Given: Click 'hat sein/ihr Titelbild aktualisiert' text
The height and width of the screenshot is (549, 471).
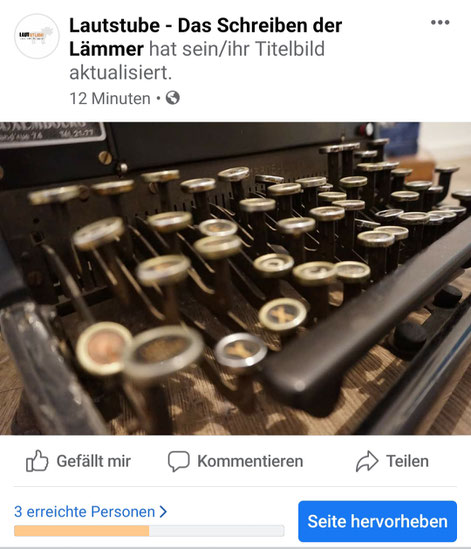Looking at the screenshot, I should pyautogui.click(x=197, y=61).
